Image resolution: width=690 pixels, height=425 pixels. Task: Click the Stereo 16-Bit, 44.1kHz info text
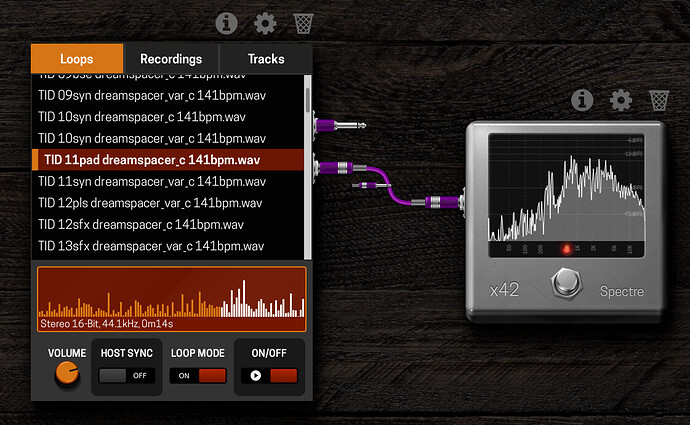click(x=106, y=324)
